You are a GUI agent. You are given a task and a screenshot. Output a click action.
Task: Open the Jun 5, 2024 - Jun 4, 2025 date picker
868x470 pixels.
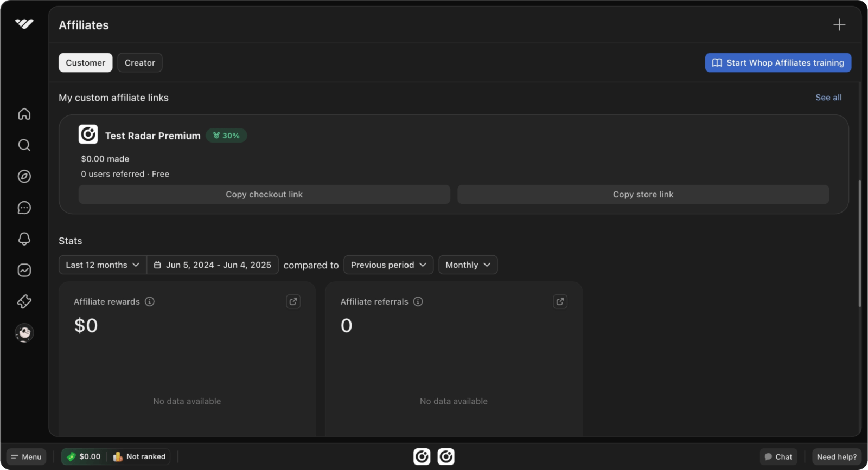[213, 265]
